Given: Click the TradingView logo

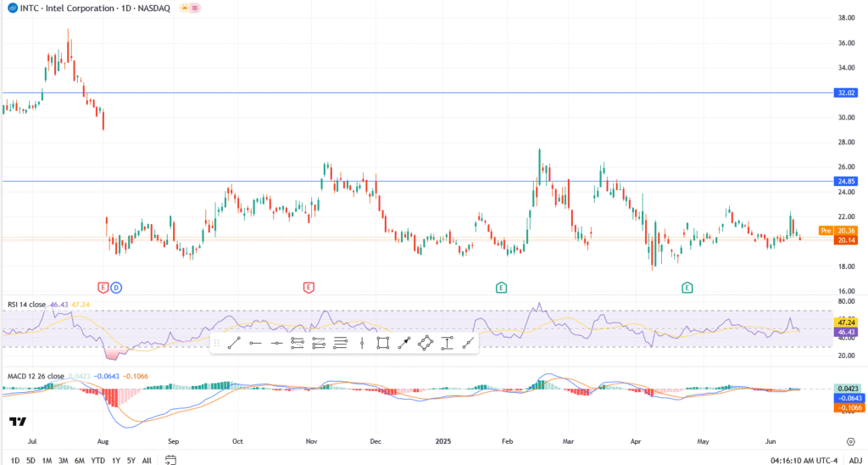Looking at the screenshot, I should (x=16, y=421).
